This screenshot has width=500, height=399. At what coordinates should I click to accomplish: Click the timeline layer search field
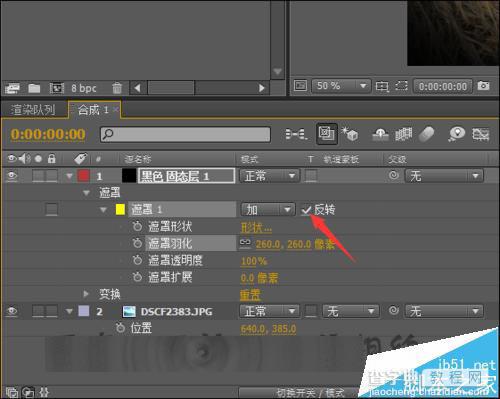tap(185, 135)
